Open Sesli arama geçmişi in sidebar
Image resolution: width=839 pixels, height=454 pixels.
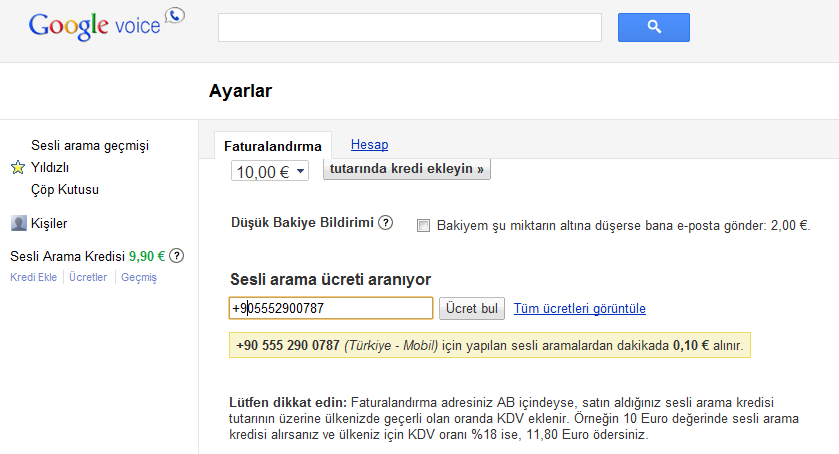pos(90,146)
